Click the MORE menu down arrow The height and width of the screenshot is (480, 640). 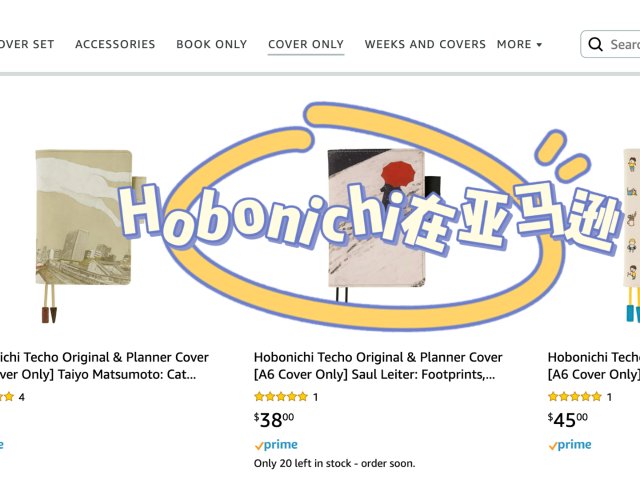pyautogui.click(x=539, y=45)
